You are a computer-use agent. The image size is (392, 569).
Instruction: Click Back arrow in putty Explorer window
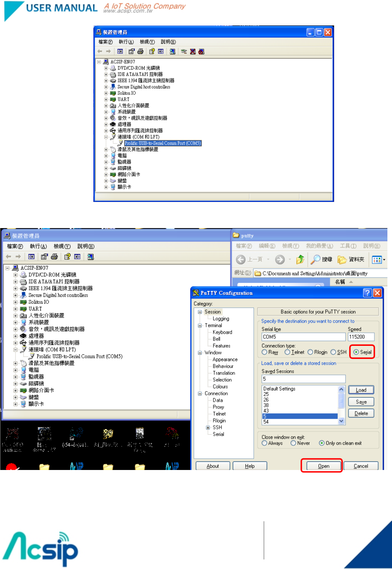[x=241, y=260]
